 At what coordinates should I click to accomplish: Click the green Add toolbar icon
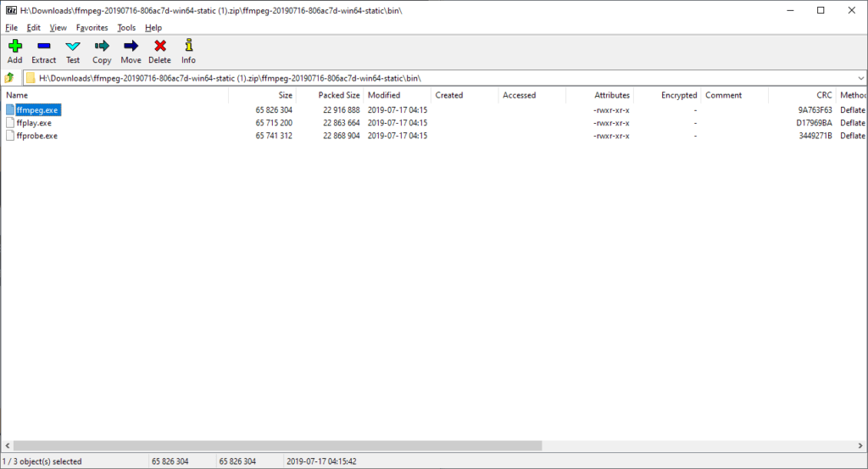click(x=15, y=46)
